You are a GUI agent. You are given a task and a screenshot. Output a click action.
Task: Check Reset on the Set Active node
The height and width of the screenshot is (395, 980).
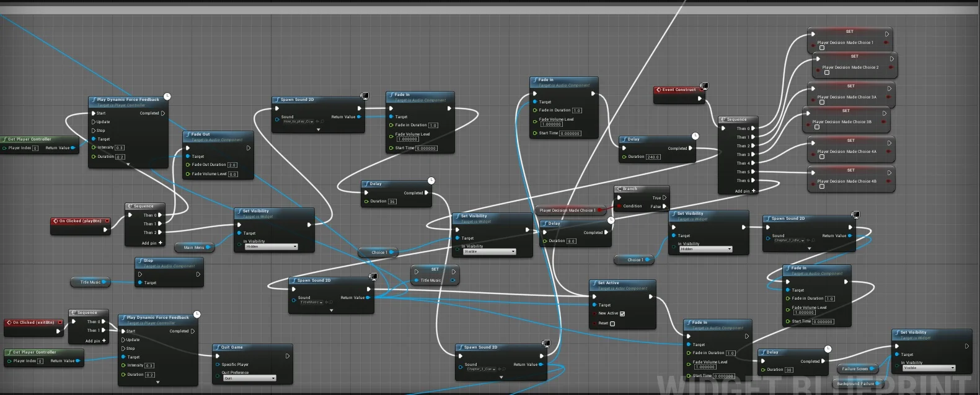coord(612,323)
